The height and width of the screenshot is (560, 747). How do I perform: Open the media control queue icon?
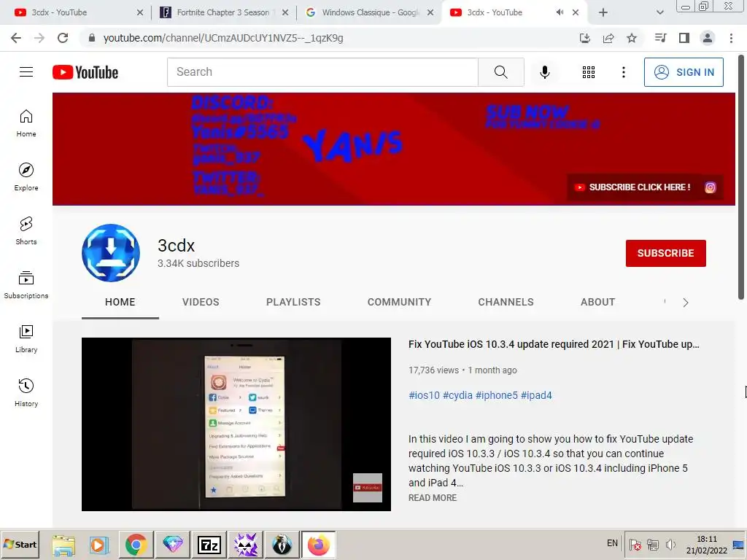coord(660,38)
